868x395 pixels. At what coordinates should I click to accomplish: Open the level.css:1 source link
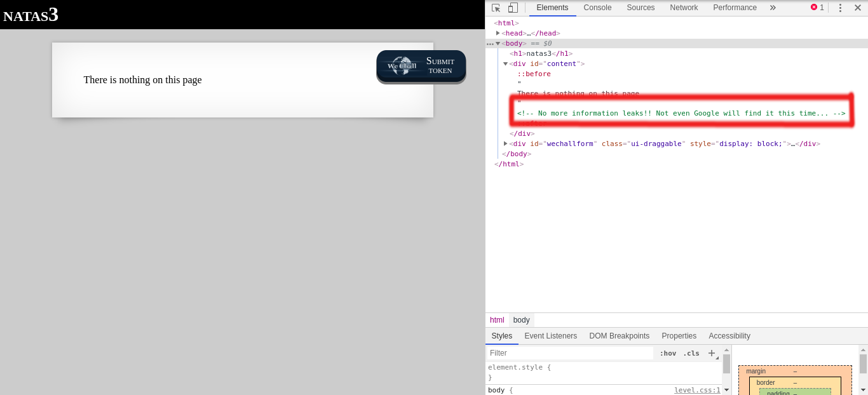pyautogui.click(x=698, y=390)
